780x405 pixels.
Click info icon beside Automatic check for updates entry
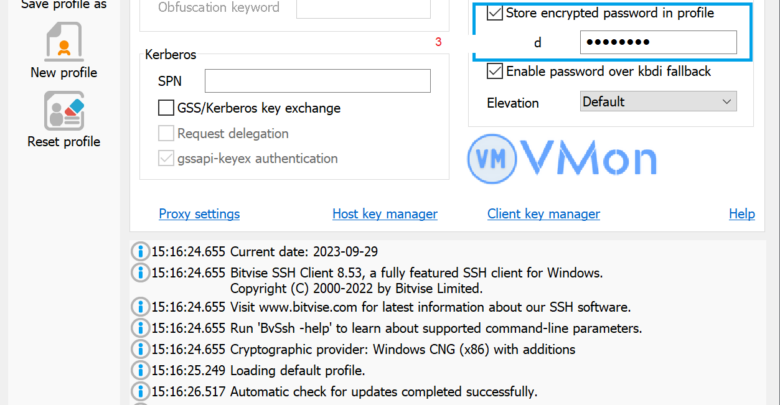click(x=140, y=392)
